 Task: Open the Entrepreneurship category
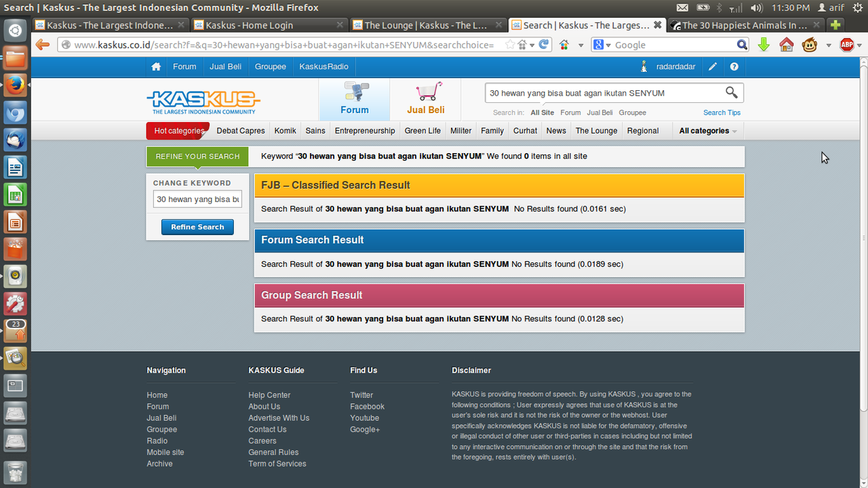pyautogui.click(x=365, y=131)
